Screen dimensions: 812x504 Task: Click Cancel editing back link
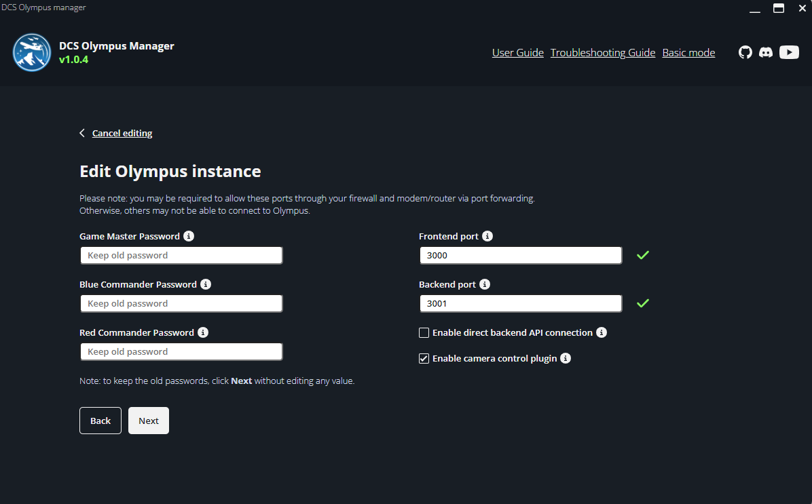(122, 133)
